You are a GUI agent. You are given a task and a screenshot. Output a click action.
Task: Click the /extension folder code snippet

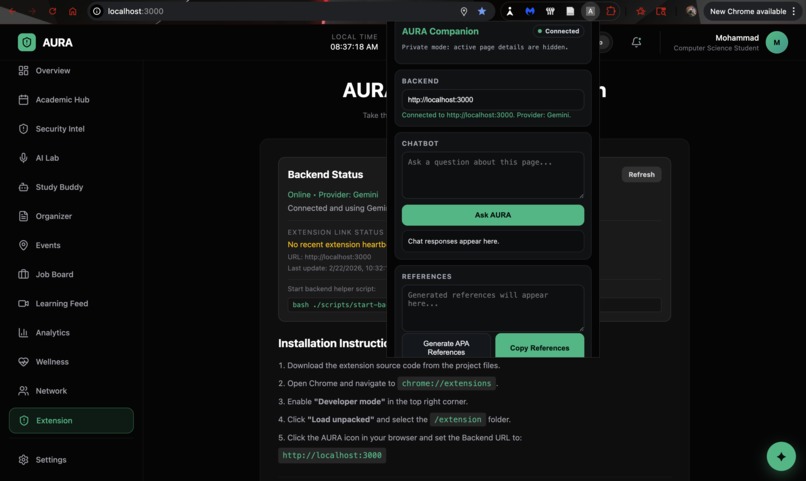tap(457, 419)
